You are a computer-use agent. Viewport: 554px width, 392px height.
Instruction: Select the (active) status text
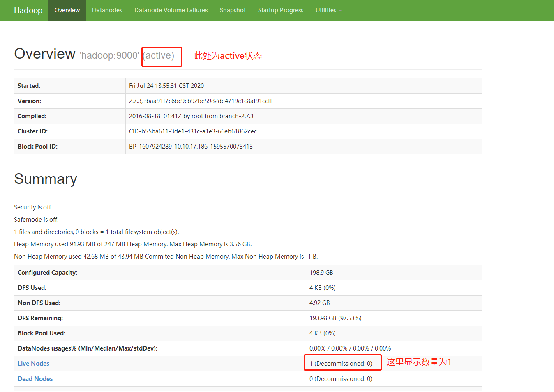159,55
